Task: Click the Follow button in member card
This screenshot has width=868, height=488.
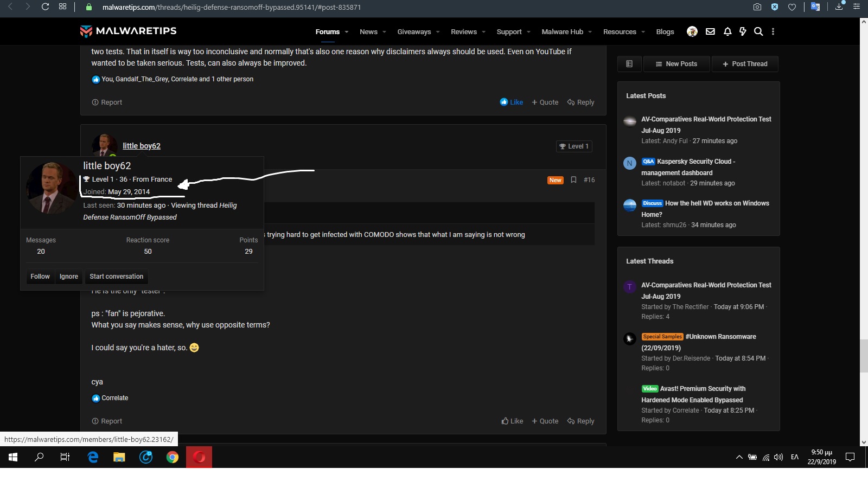Action: pos(40,277)
